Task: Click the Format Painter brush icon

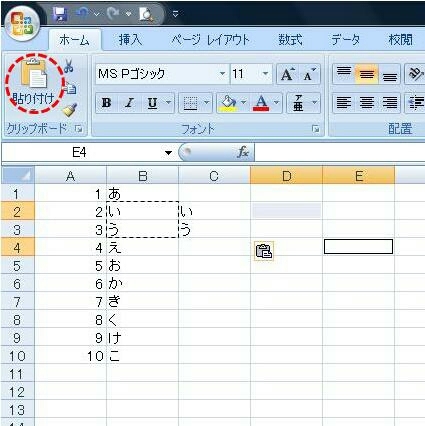Action: (x=70, y=110)
